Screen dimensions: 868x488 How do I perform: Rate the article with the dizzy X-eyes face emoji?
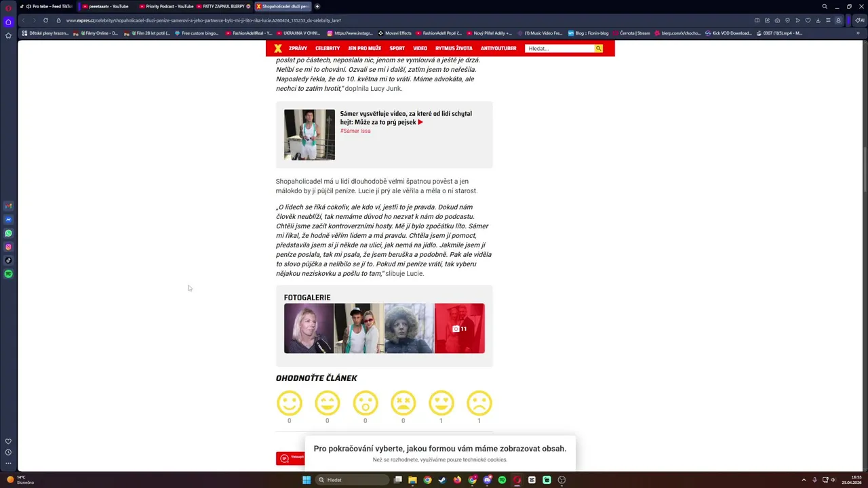coord(403,403)
